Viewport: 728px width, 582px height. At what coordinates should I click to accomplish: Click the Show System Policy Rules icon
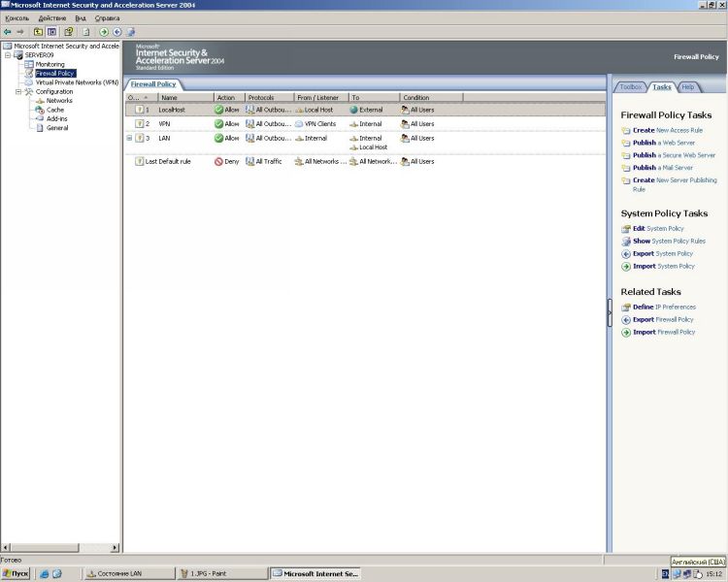point(626,242)
